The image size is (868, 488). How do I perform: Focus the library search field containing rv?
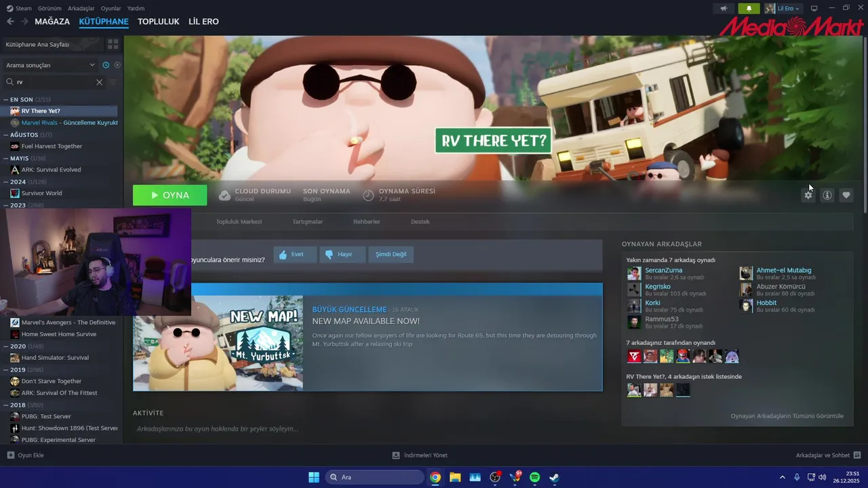click(x=54, y=82)
